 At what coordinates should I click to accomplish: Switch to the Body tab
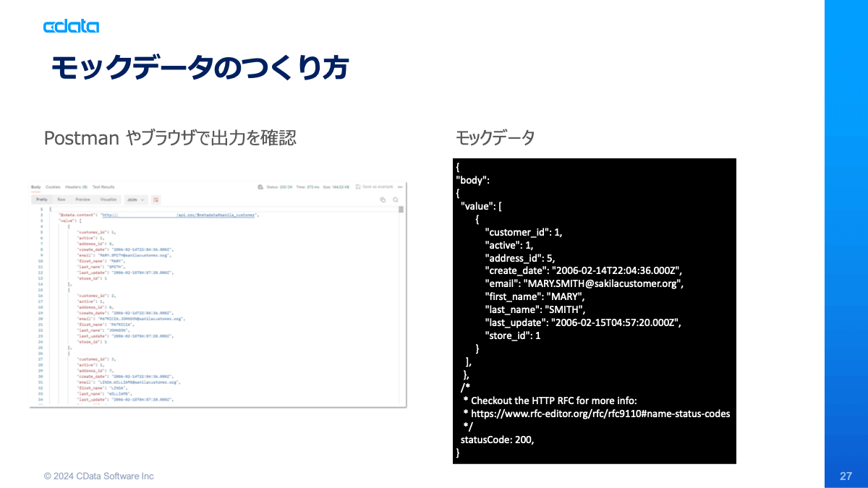(35, 187)
